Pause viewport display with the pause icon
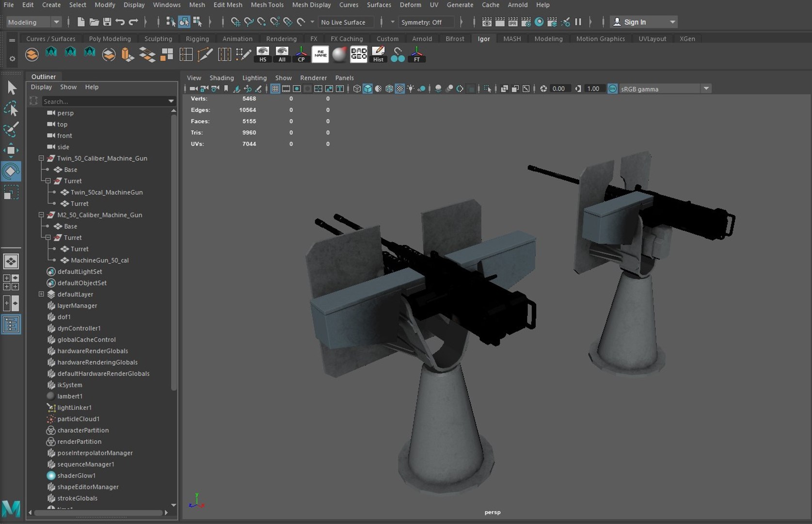Viewport: 812px width, 524px height. [578, 22]
